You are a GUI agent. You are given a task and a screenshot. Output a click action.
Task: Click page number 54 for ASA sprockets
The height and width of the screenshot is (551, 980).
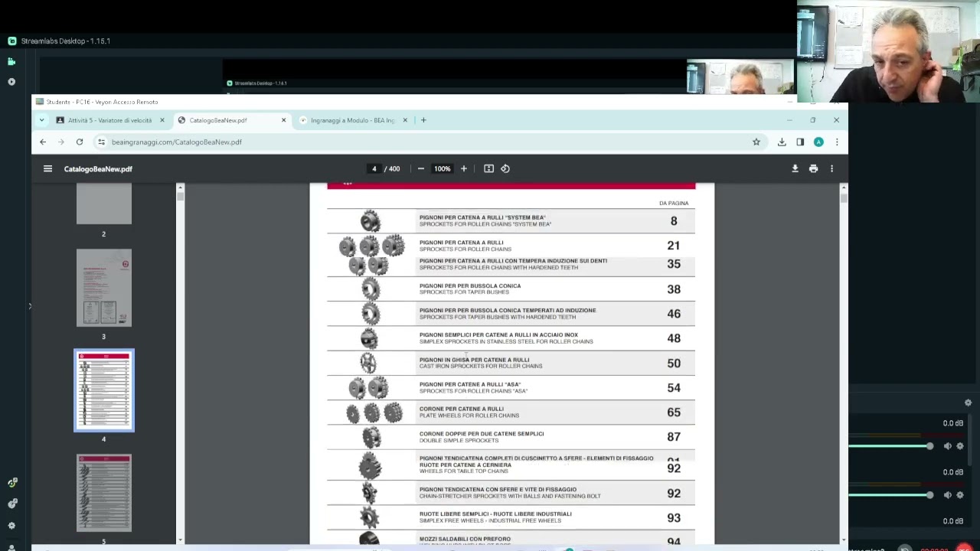[x=674, y=387]
